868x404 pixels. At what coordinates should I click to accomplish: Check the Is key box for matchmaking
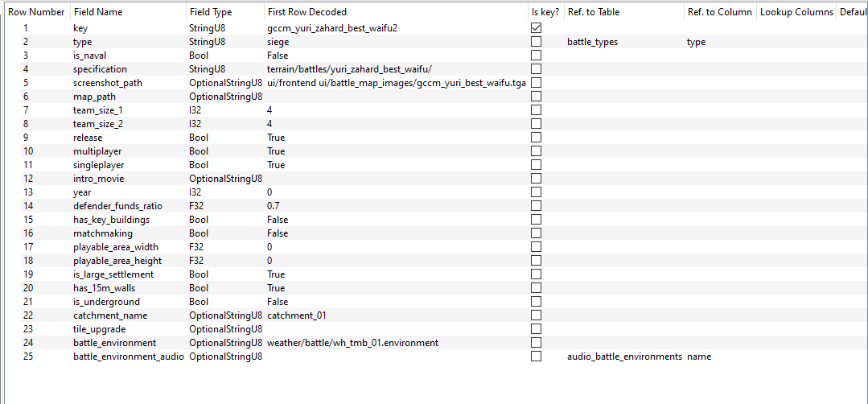coord(536,233)
